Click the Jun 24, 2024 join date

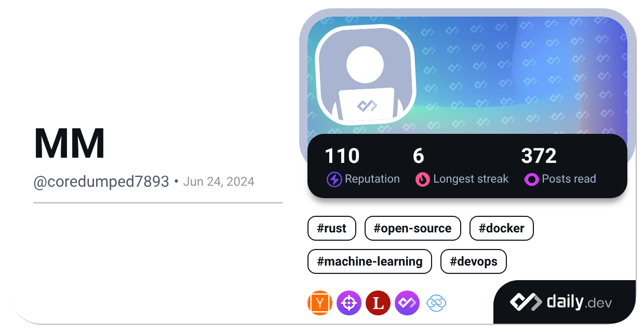(219, 182)
